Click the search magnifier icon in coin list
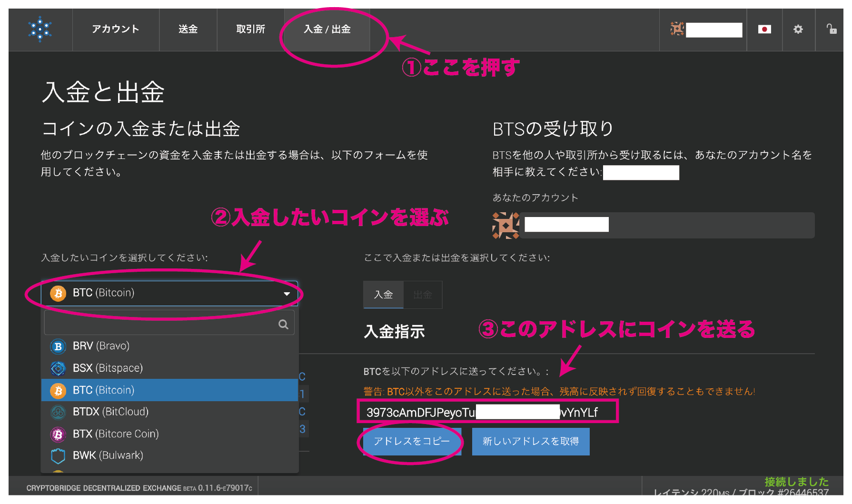 [x=283, y=325]
